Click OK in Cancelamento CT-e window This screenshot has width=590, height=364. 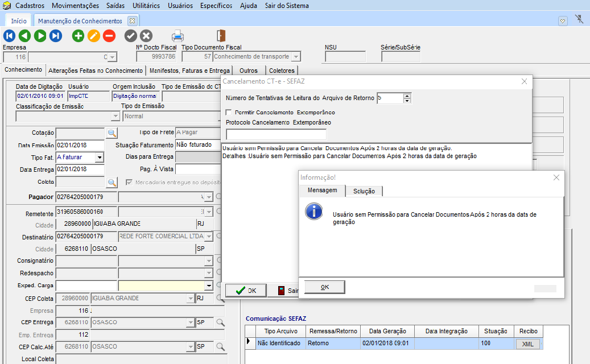point(246,291)
